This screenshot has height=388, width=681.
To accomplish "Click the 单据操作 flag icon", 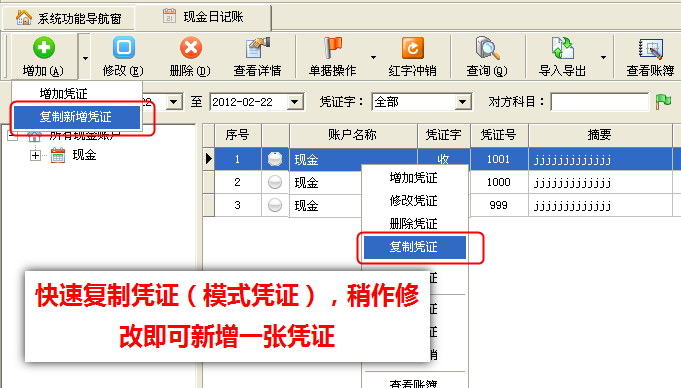I will coord(333,48).
